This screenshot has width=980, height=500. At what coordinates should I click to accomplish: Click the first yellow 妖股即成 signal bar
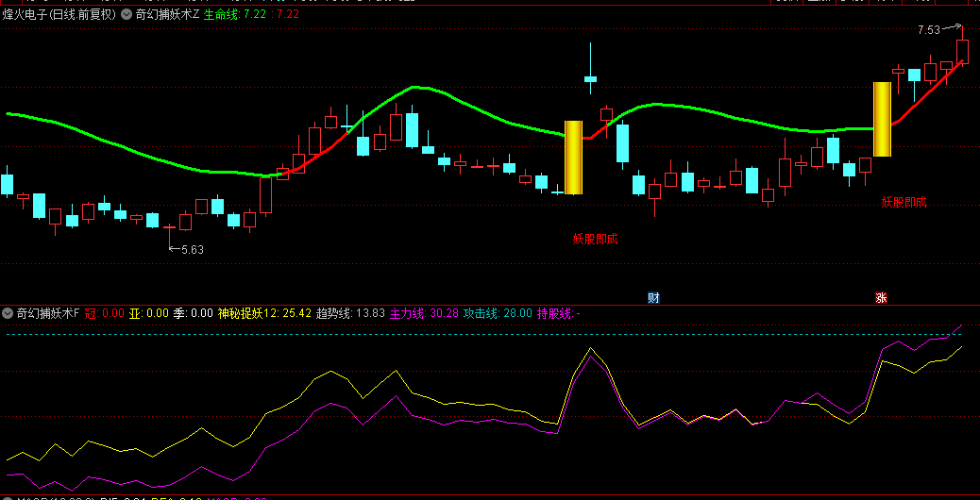pos(573,158)
